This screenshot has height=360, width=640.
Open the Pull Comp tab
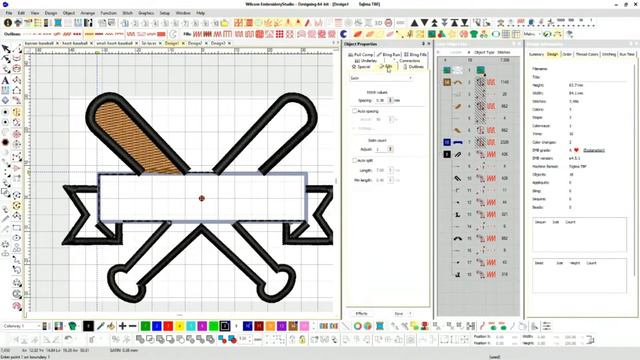[x=361, y=54]
